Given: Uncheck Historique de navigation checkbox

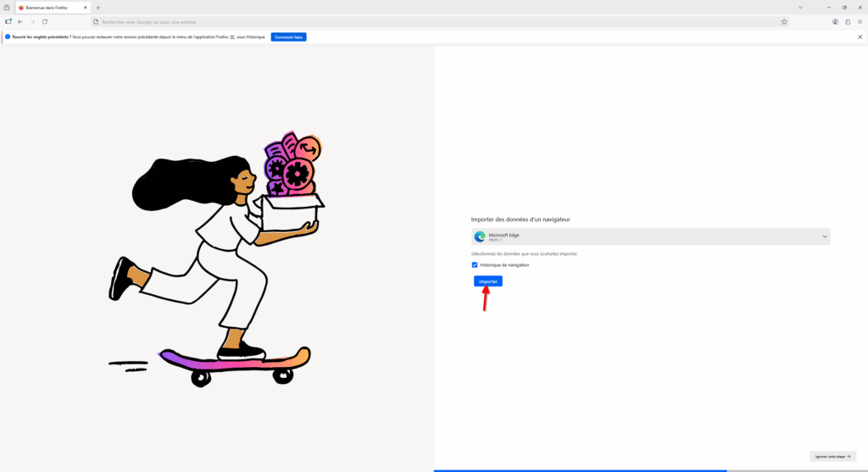Looking at the screenshot, I should coord(475,265).
